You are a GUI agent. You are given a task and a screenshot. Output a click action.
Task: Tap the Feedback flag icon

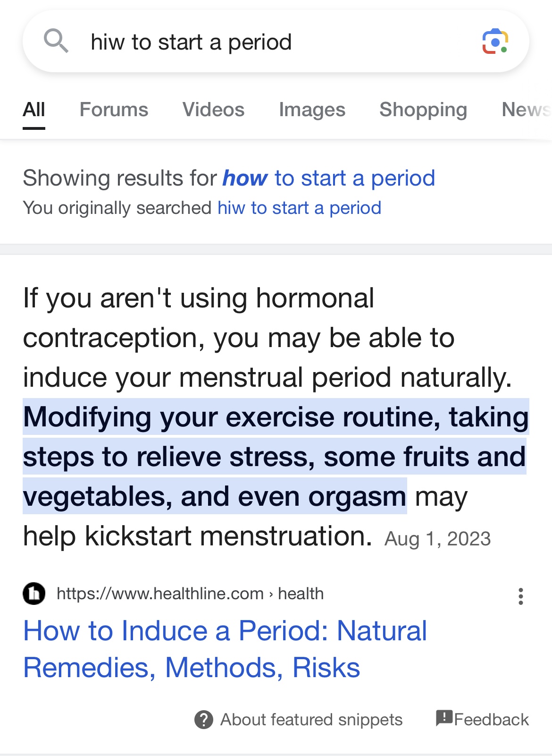(444, 718)
